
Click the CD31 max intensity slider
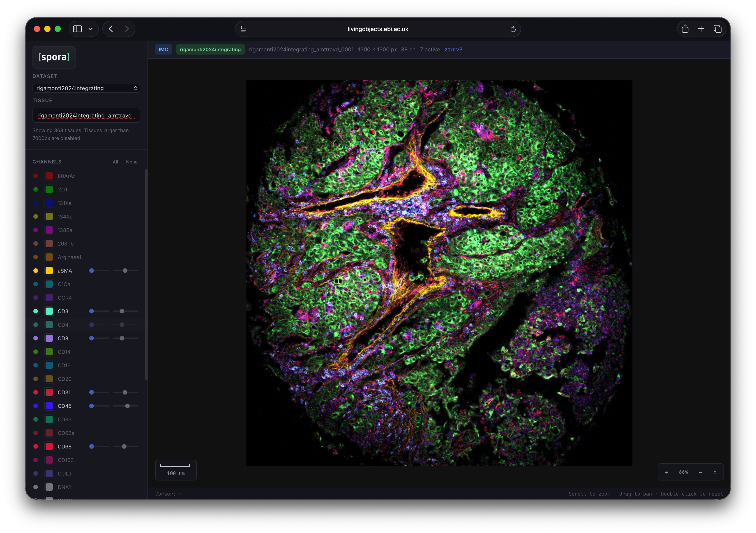[125, 393]
